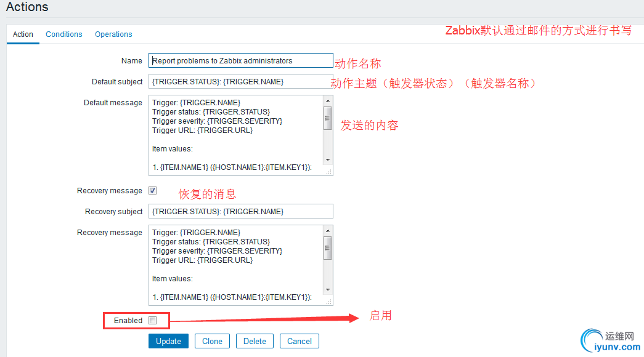Click the Default message scrollbar thumb
This screenshot has height=357, width=644.
pyautogui.click(x=328, y=118)
